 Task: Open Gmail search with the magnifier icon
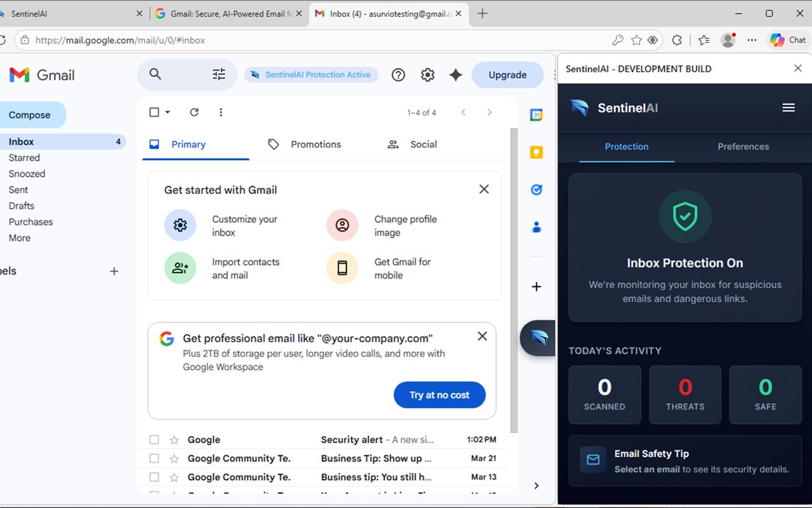tap(155, 74)
